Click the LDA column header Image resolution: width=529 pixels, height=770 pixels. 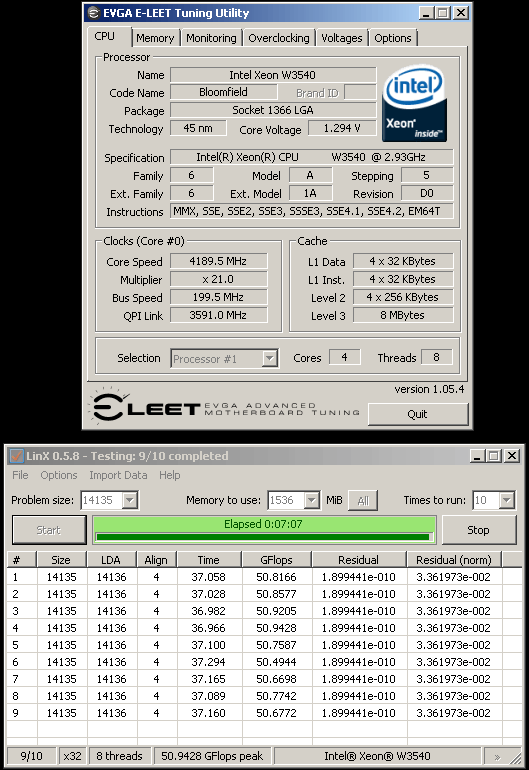(x=111, y=560)
